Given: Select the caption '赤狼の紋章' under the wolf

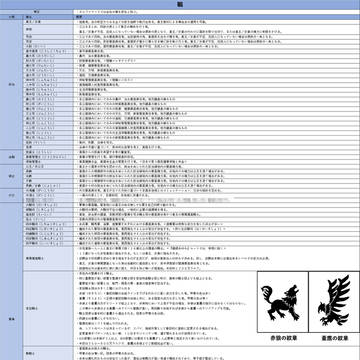Looking at the screenshot, I should click(x=283, y=338).
